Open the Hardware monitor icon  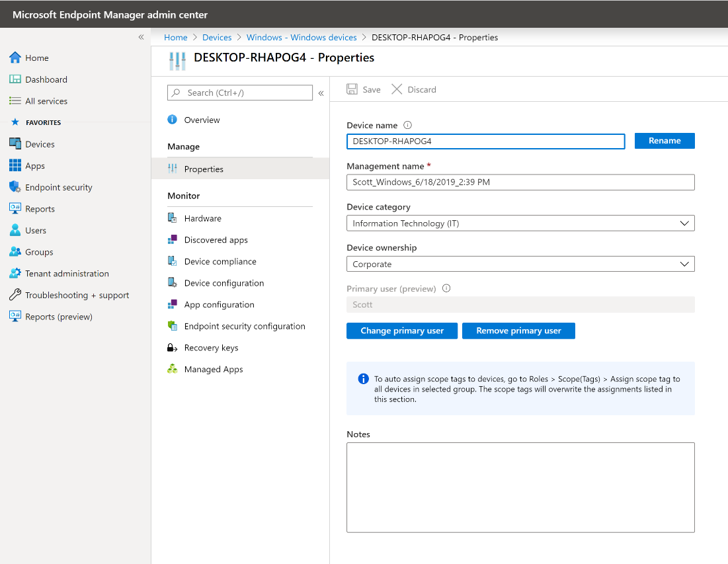coord(172,218)
